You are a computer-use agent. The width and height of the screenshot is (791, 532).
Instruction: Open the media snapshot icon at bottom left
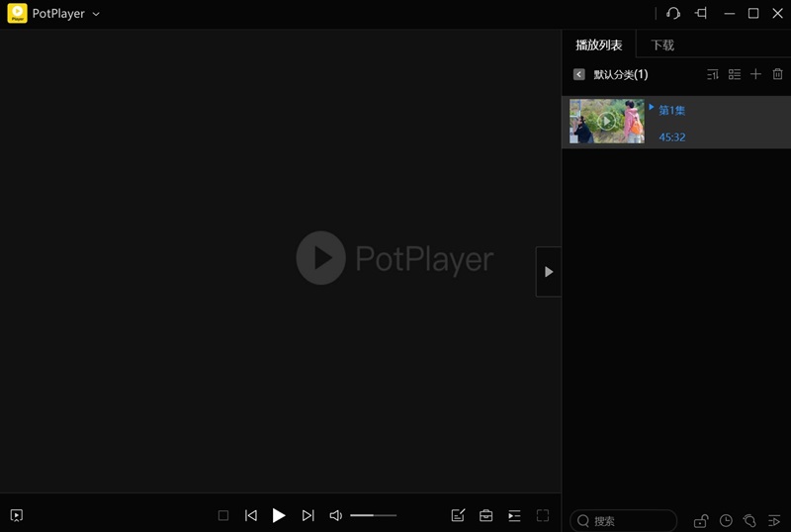tap(17, 515)
